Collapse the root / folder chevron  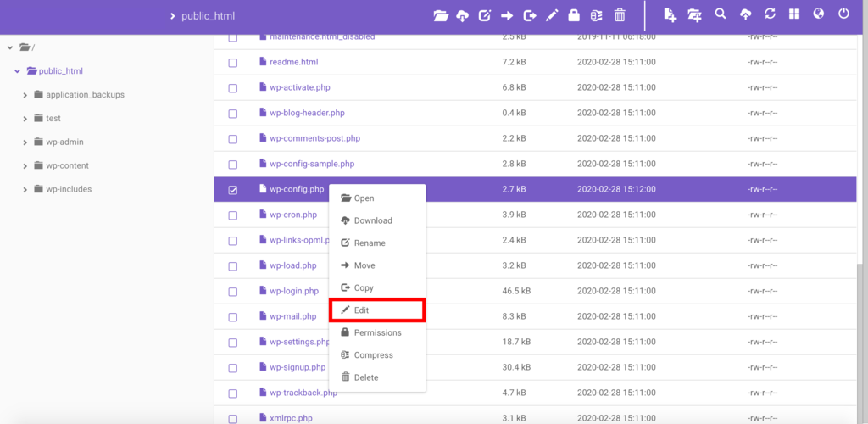(x=10, y=47)
